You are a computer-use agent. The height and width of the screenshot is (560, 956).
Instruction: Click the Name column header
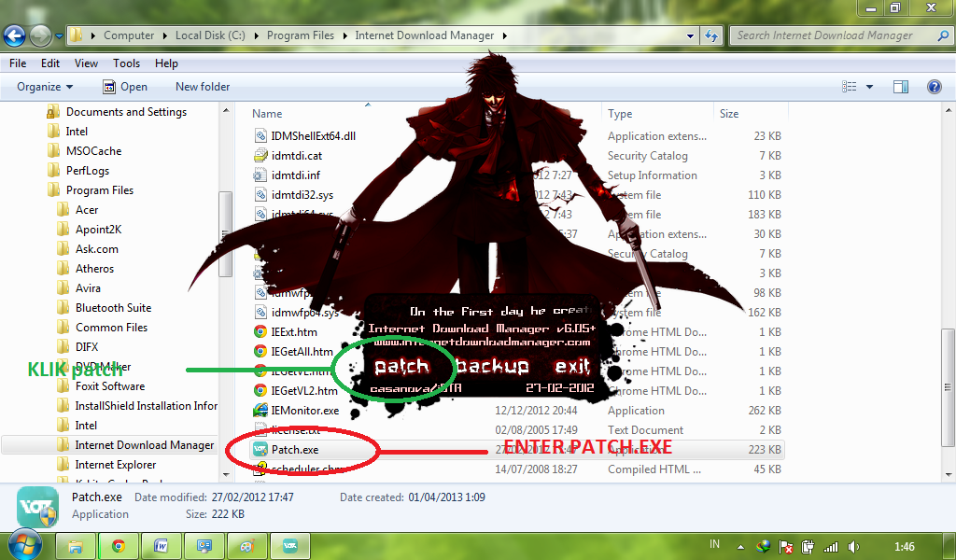point(267,113)
